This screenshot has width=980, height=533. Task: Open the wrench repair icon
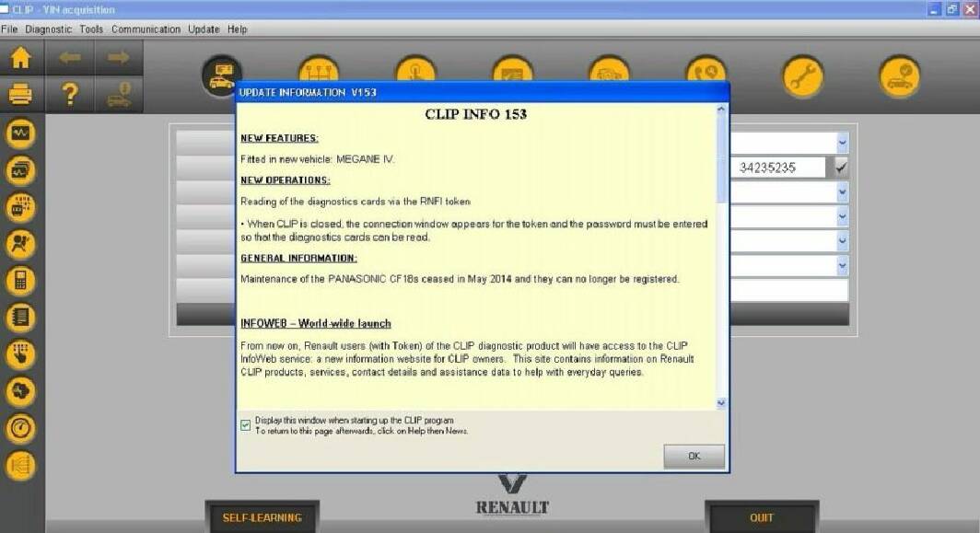(x=803, y=76)
